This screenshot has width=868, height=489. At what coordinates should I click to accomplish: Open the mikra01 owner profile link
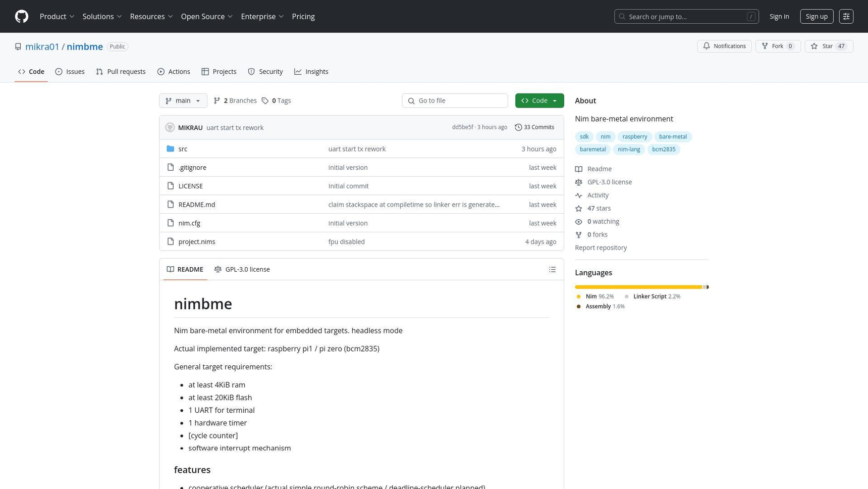point(42,46)
